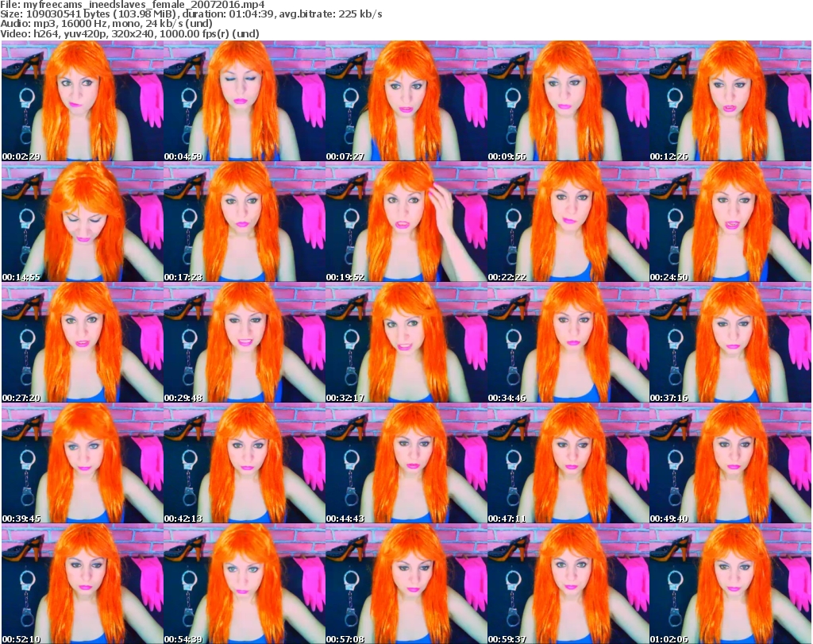Select the thumbnail stamped 00:39:45
The width and height of the screenshot is (813, 644).
click(x=83, y=463)
